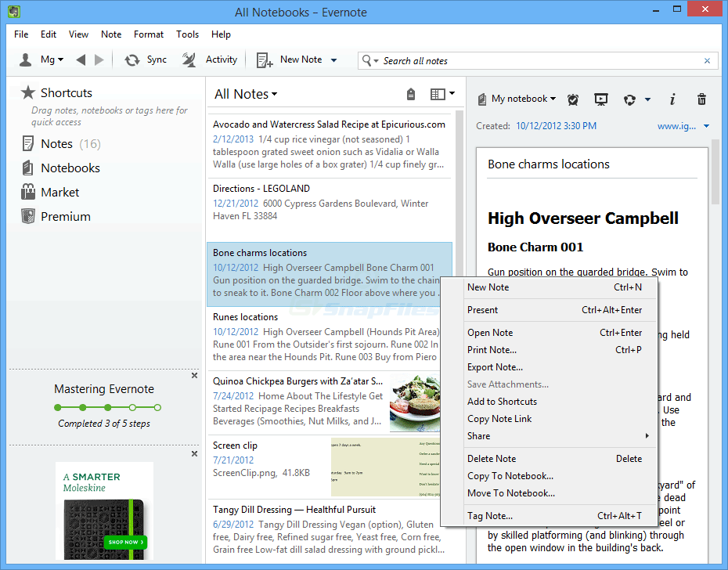Open the Tools menu
The width and height of the screenshot is (728, 570).
coord(187,34)
